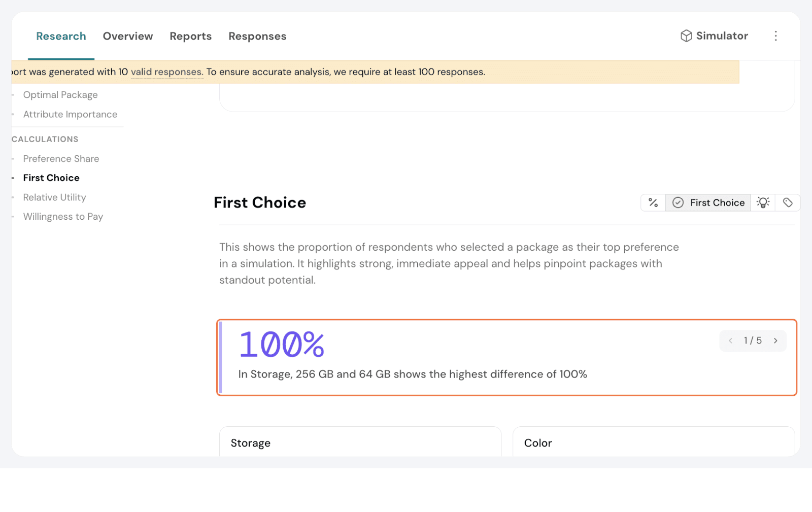Click the 100% Storage insight card
This screenshot has width=812, height=512.
tap(506, 357)
